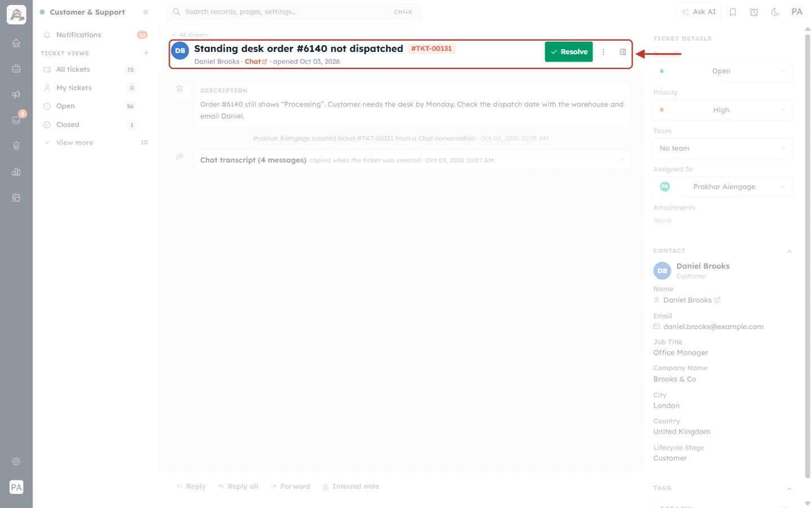Click Reply all at the bottom
The image size is (812, 508).
coord(239,487)
